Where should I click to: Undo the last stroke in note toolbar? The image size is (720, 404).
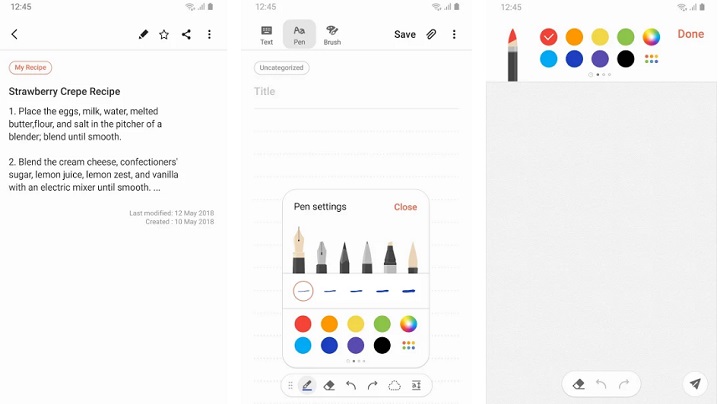pyautogui.click(x=351, y=386)
